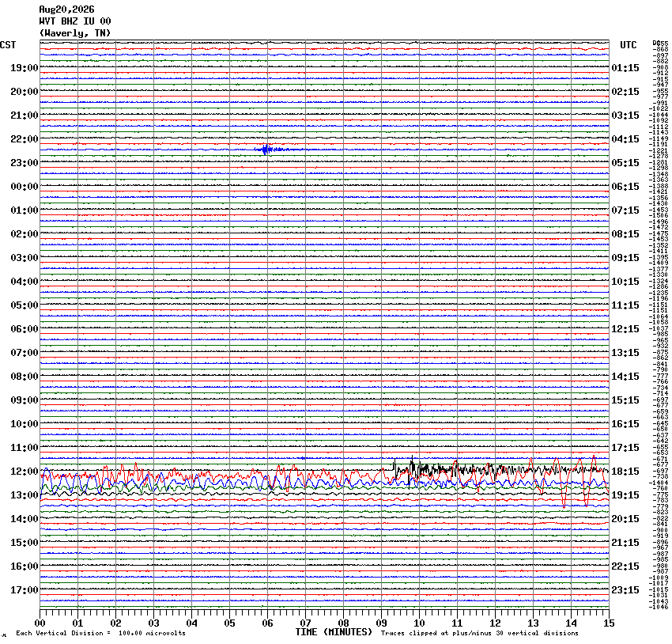Screen dimensions: 672x644
Task: Click minute 08 on the time axis
Action: pos(343,623)
